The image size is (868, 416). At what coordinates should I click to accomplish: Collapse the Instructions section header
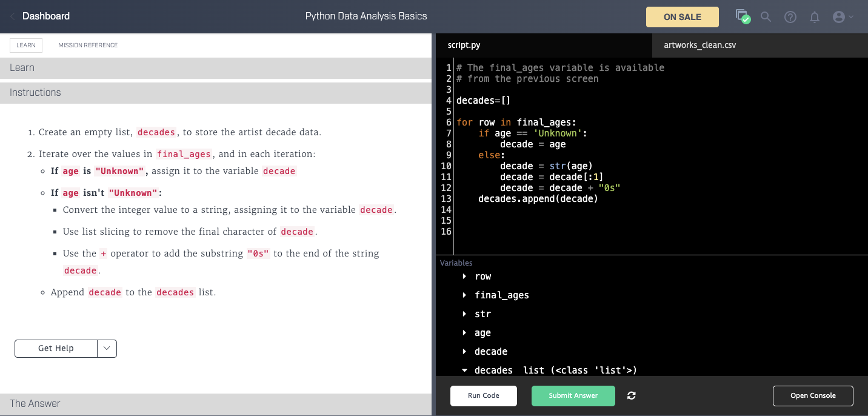coord(216,93)
